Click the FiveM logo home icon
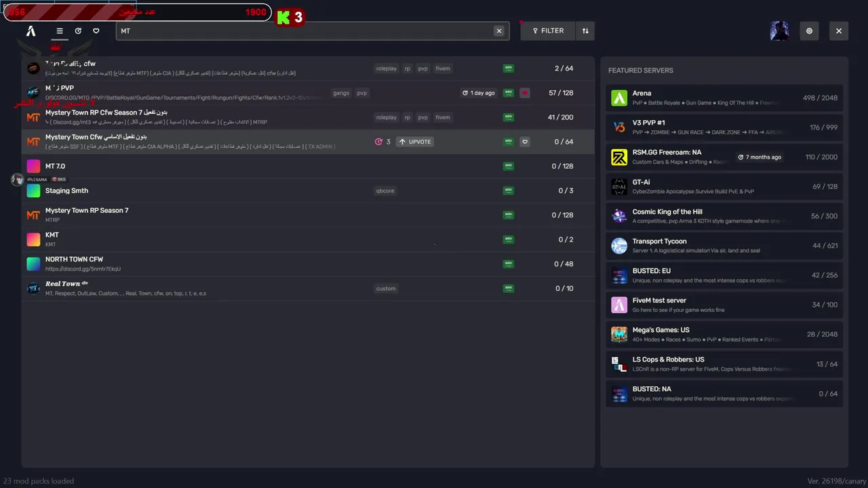This screenshot has height=488, width=868. click(31, 31)
